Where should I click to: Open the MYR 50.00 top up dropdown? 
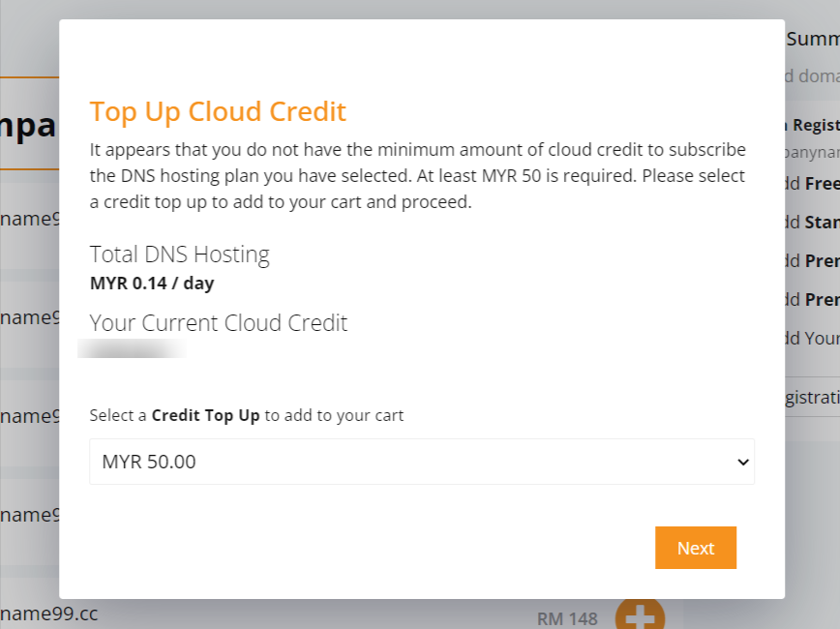(422, 462)
